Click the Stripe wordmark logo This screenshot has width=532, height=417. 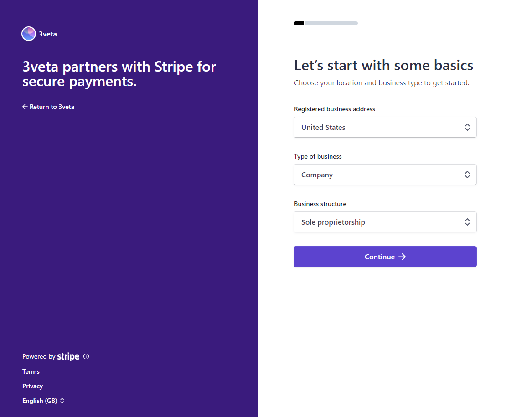coord(68,356)
